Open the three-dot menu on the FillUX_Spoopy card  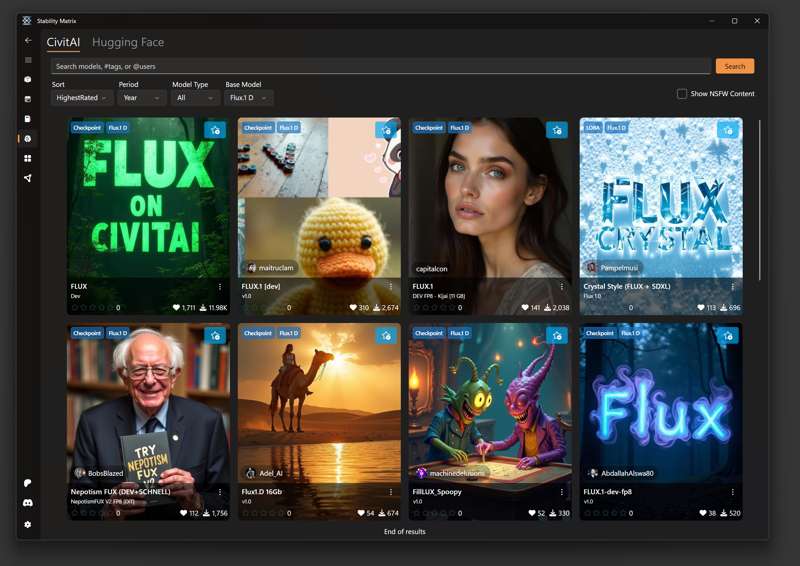(x=562, y=492)
